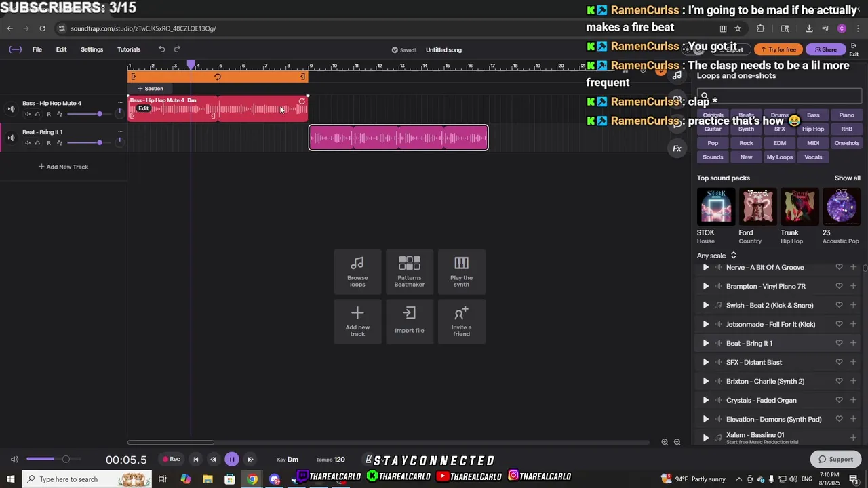Click the Share button
868x488 pixels.
[x=825, y=49]
